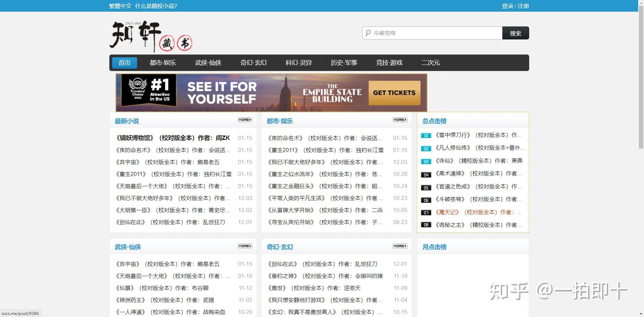Open 《官道之色戒》 ranking link
Viewport: 644px width, 317px height.
(x=478, y=186)
